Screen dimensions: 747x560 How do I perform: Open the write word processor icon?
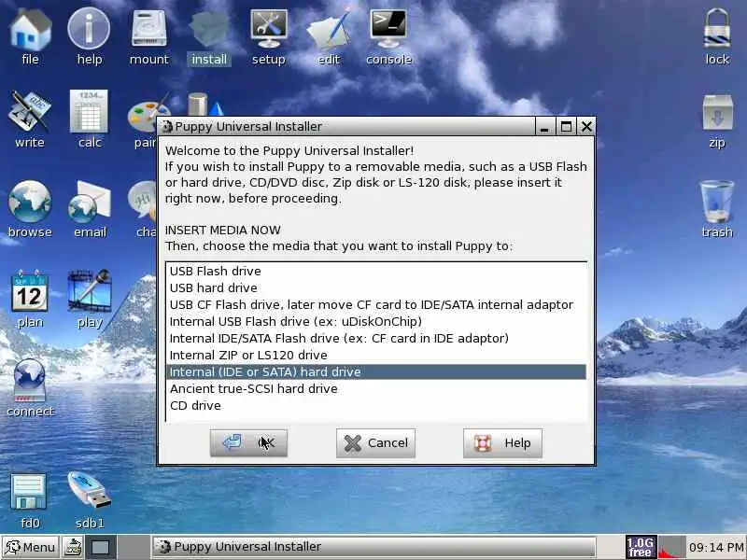30,119
